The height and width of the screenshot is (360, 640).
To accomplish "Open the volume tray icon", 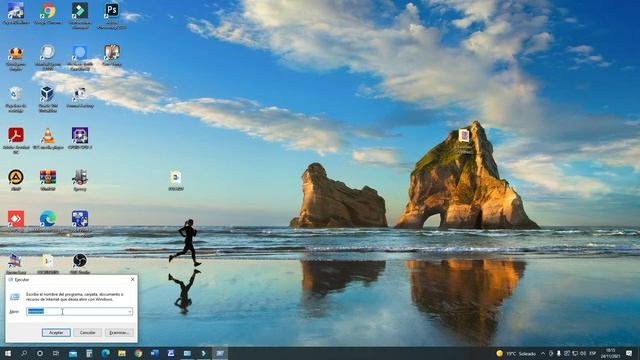I will tap(583, 353).
